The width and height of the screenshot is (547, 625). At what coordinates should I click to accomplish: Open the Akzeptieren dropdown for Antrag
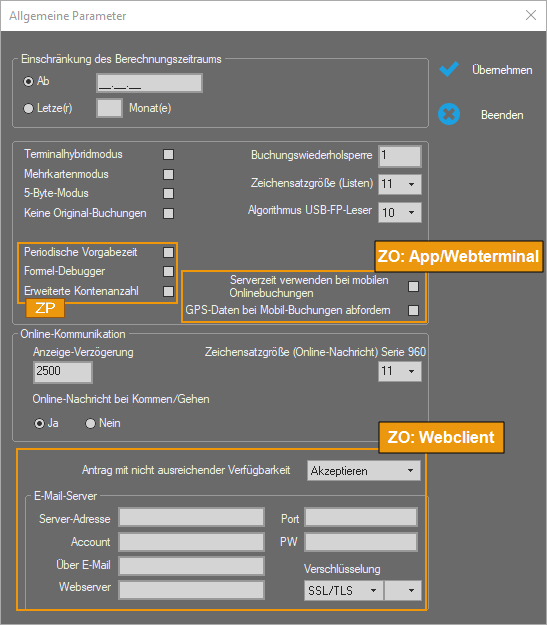coord(364,471)
